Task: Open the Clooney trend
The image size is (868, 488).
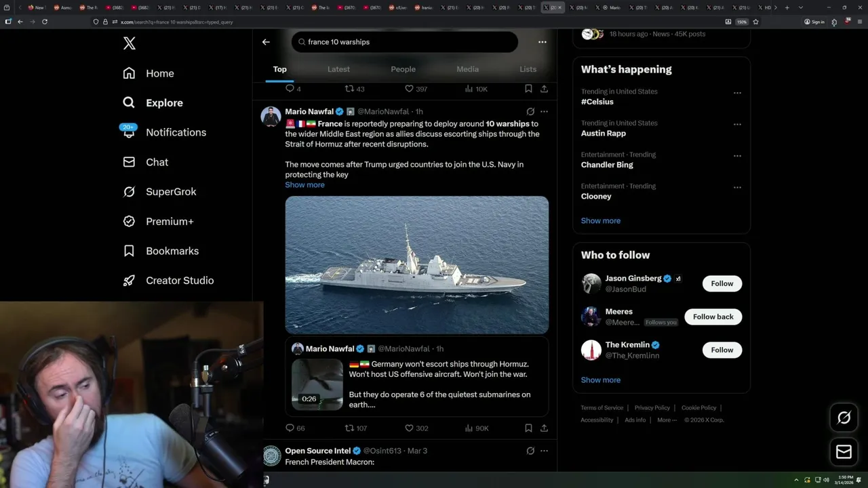Action: click(596, 197)
